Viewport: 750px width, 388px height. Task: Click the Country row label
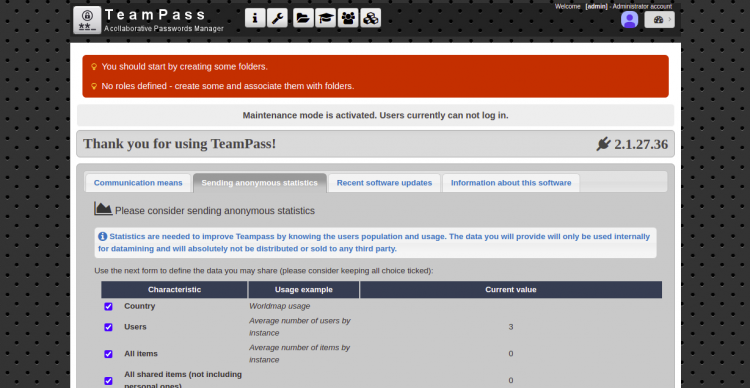[x=140, y=306]
